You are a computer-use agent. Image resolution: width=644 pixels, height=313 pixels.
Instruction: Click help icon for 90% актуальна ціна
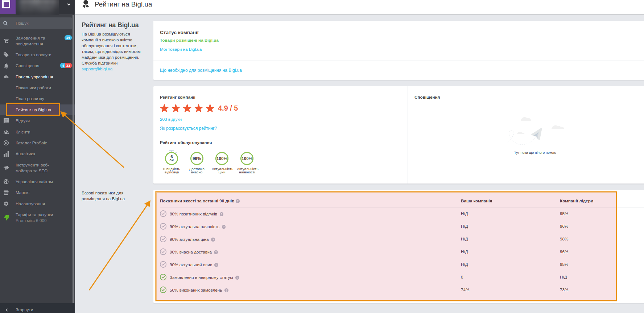[213, 240]
